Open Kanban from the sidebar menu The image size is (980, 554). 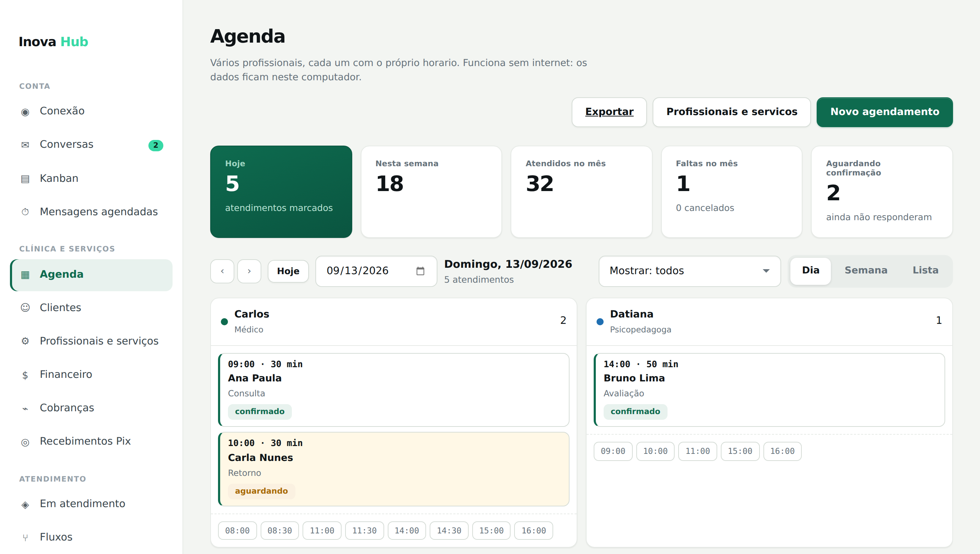(x=91, y=178)
